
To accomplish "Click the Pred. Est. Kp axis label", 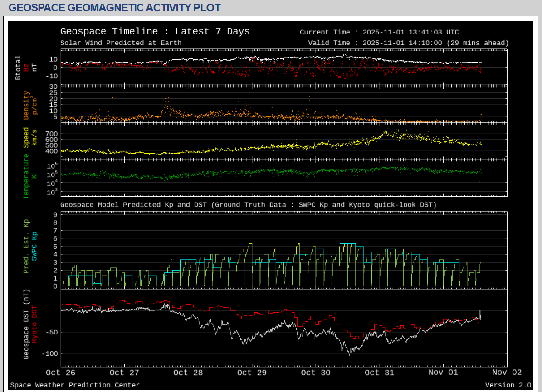I will 26,246.
